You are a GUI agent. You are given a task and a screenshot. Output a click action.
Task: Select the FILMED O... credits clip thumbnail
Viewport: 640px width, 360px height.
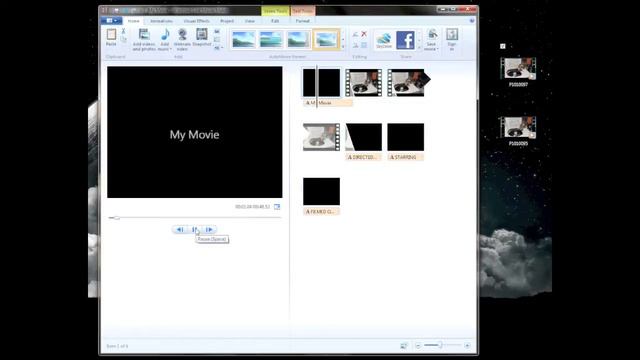pyautogui.click(x=321, y=191)
